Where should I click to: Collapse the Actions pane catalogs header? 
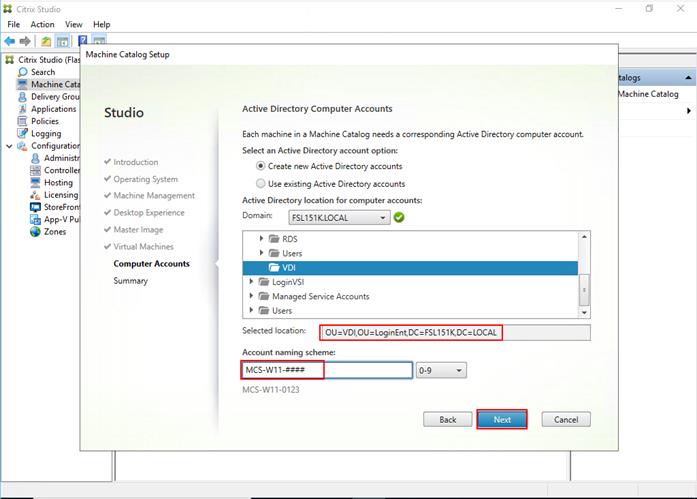(688, 78)
